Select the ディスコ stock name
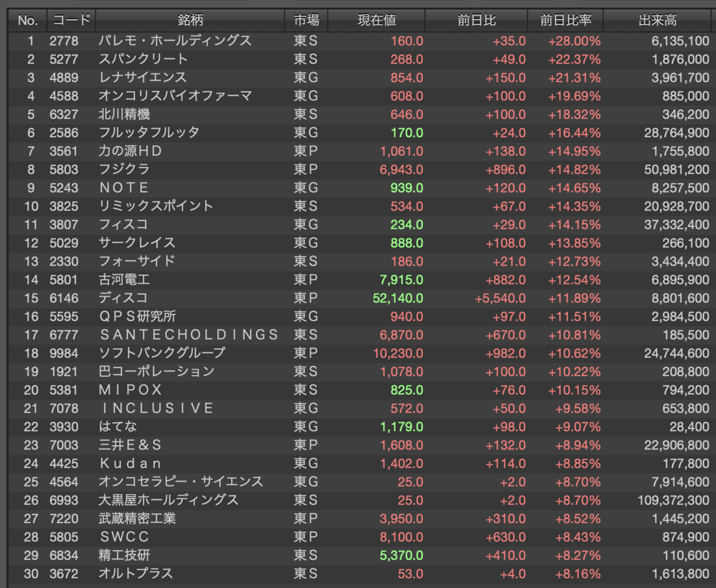The image size is (716, 588). click(123, 298)
